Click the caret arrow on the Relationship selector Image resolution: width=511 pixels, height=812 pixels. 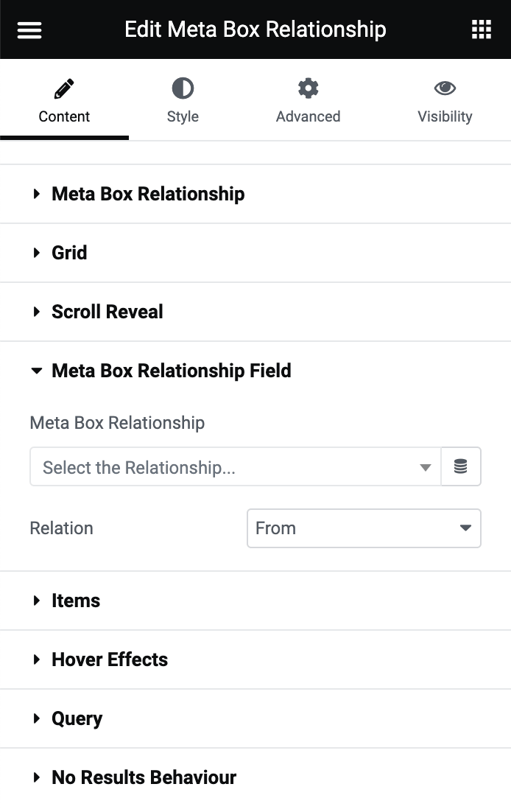point(426,466)
